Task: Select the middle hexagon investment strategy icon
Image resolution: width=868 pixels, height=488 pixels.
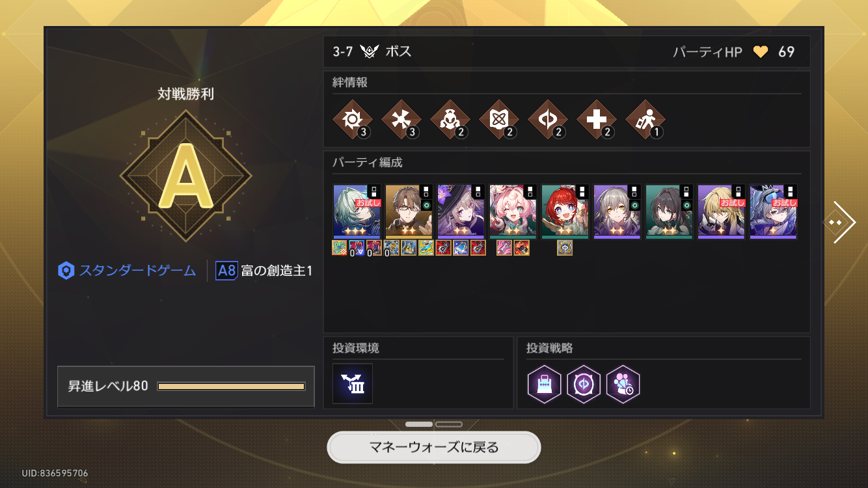Action: coord(584,385)
